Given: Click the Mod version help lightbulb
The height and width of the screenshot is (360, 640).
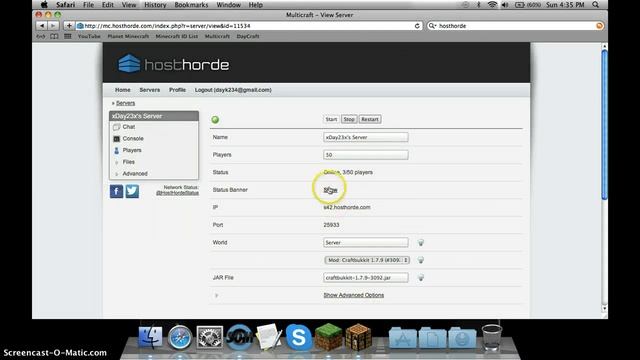Looking at the screenshot, I should tap(421, 260).
